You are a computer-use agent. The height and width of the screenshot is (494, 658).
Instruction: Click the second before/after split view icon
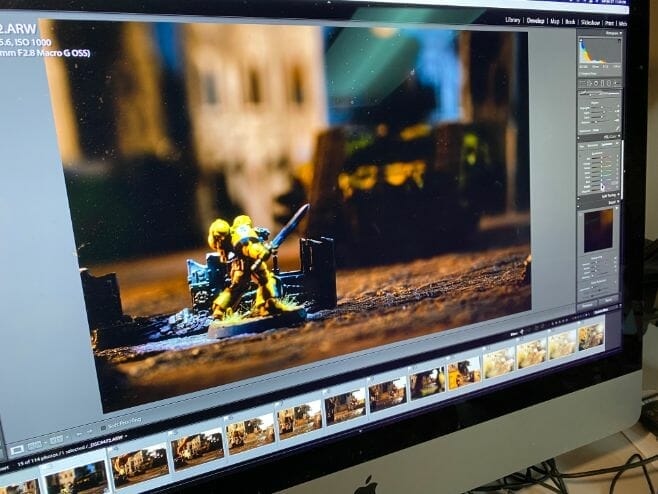57,439
